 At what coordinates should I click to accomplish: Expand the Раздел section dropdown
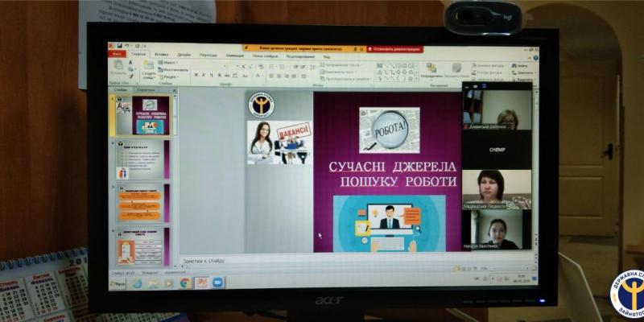click(x=169, y=76)
